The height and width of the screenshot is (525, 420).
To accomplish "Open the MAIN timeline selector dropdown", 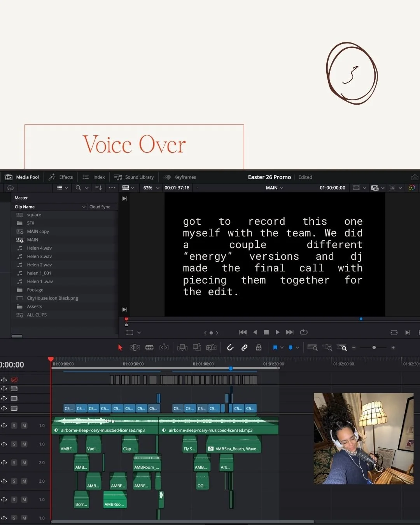I will (275, 188).
